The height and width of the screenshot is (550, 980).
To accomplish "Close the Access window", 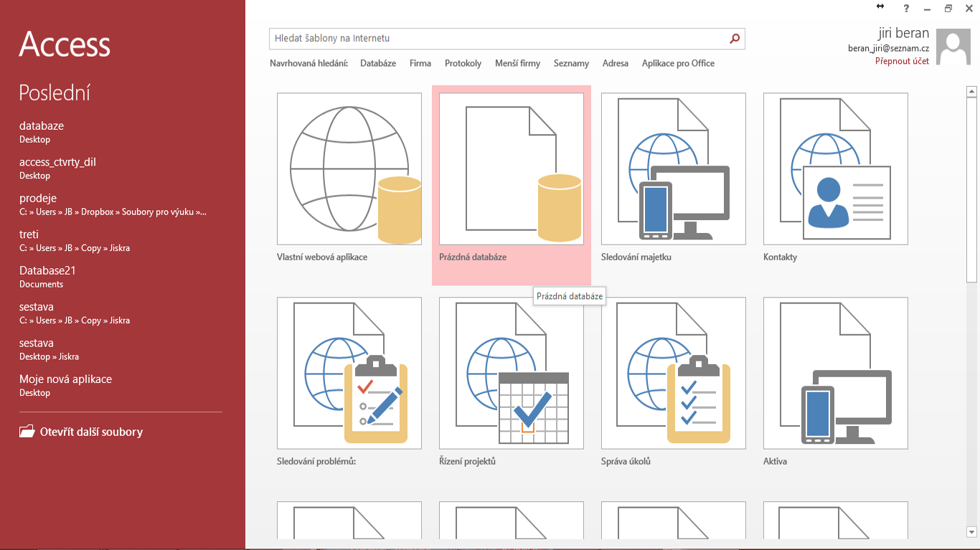I will 969,9.
